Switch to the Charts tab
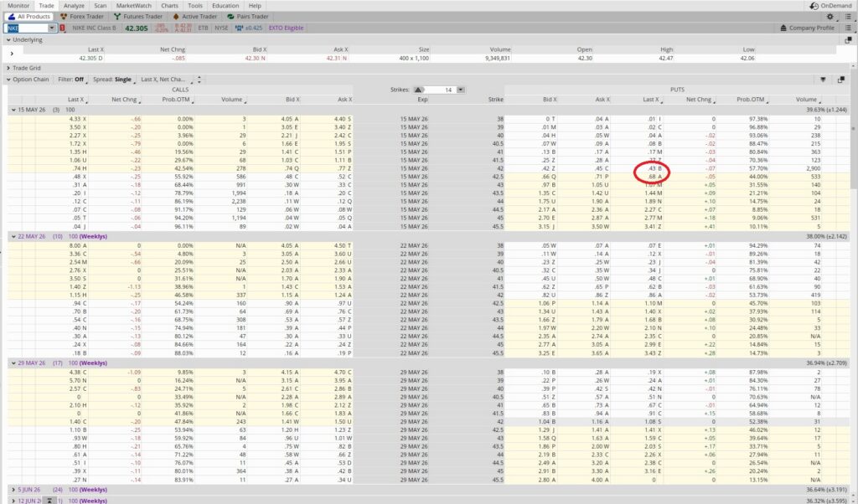Image resolution: width=858 pixels, height=504 pixels. pos(169,6)
